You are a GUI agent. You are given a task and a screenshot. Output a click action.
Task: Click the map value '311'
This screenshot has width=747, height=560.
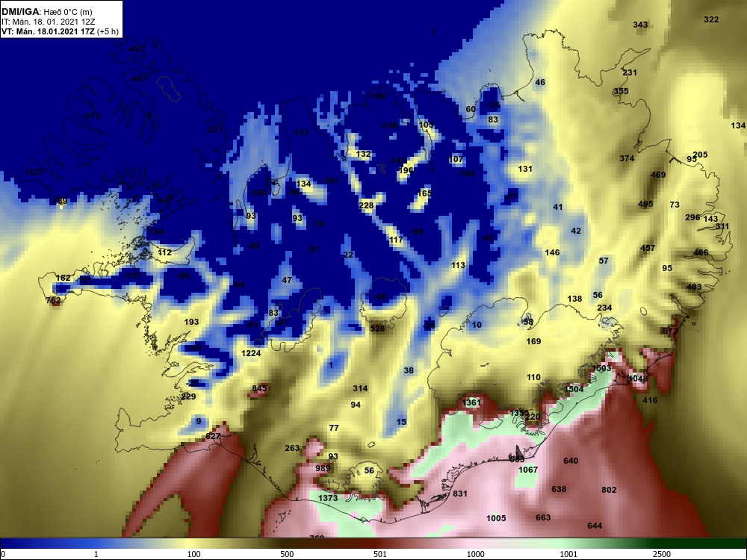click(722, 227)
